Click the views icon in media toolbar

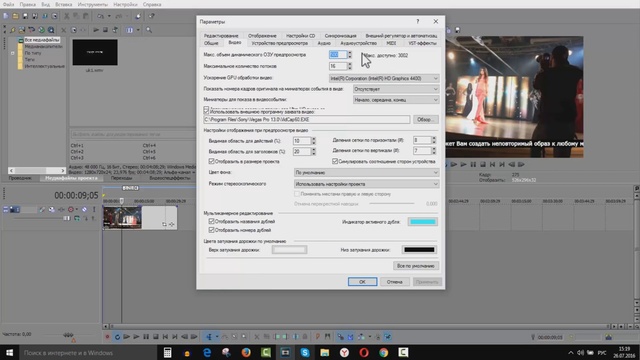(x=129, y=30)
